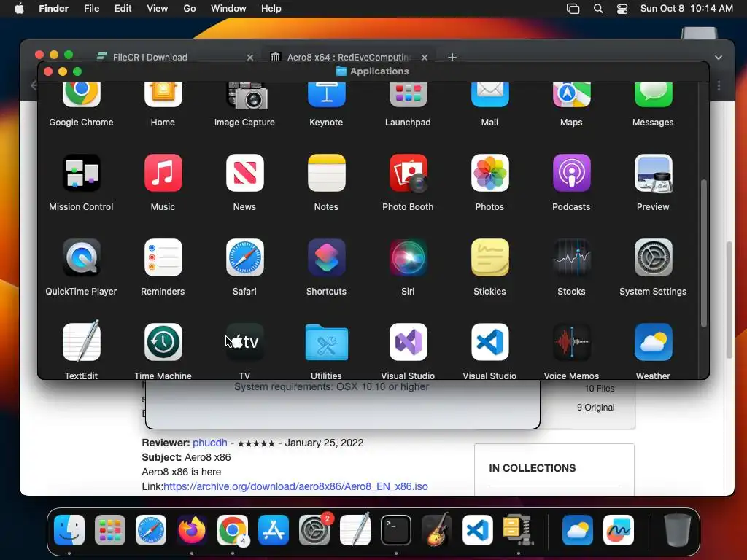This screenshot has width=747, height=560.
Task: Select the Stocks app icon
Action: tap(572, 257)
